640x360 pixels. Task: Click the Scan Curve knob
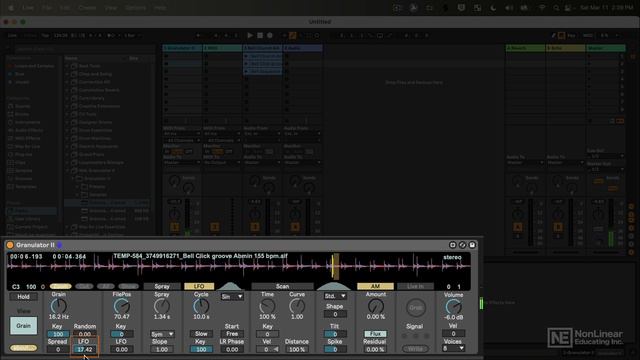pyautogui.click(x=297, y=306)
